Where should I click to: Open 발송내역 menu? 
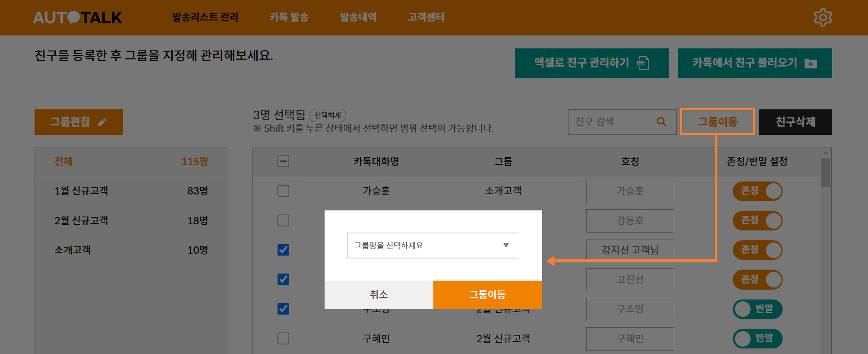(358, 17)
